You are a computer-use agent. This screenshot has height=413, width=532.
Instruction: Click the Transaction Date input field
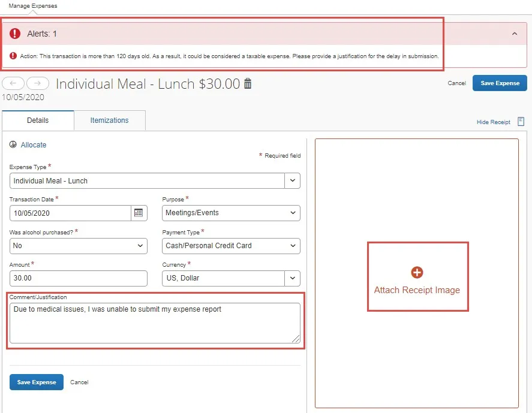click(x=71, y=213)
